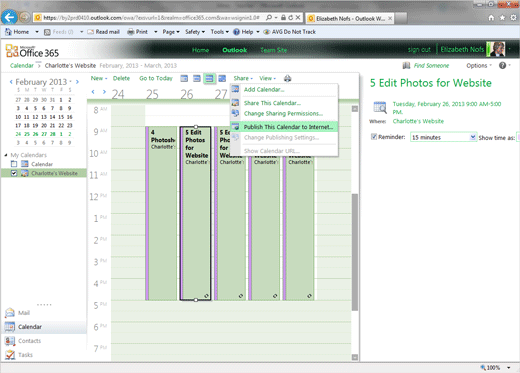
Task: Open the Tools menu dropdown
Action: point(220,32)
